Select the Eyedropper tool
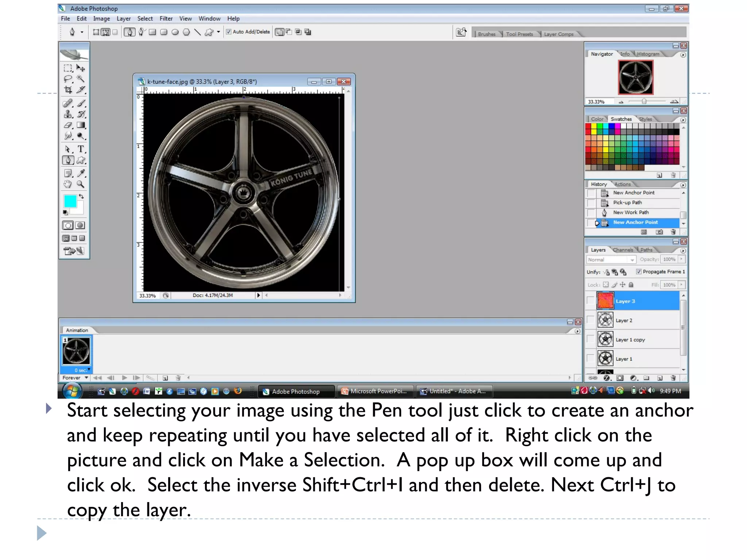Screen dimensions: 747x560 click(x=81, y=173)
